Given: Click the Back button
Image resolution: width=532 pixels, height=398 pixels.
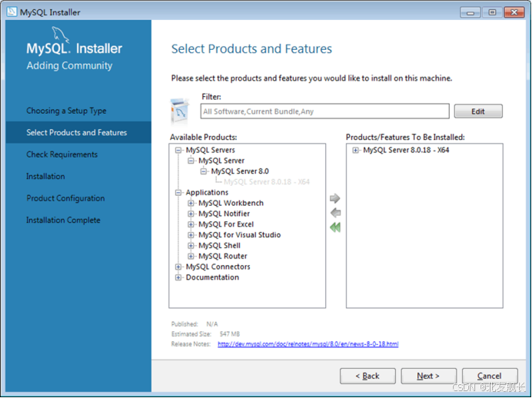Looking at the screenshot, I should pos(367,376).
